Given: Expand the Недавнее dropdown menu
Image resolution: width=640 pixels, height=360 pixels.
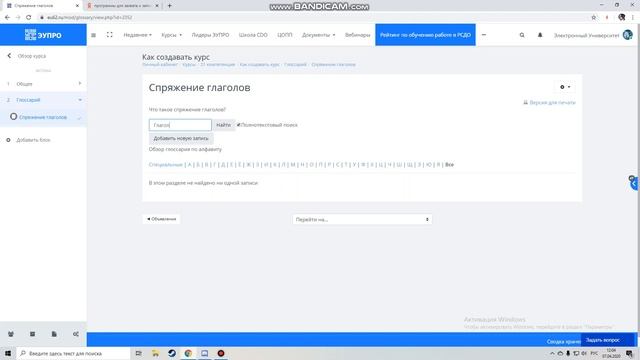Looking at the screenshot, I should pos(138,35).
